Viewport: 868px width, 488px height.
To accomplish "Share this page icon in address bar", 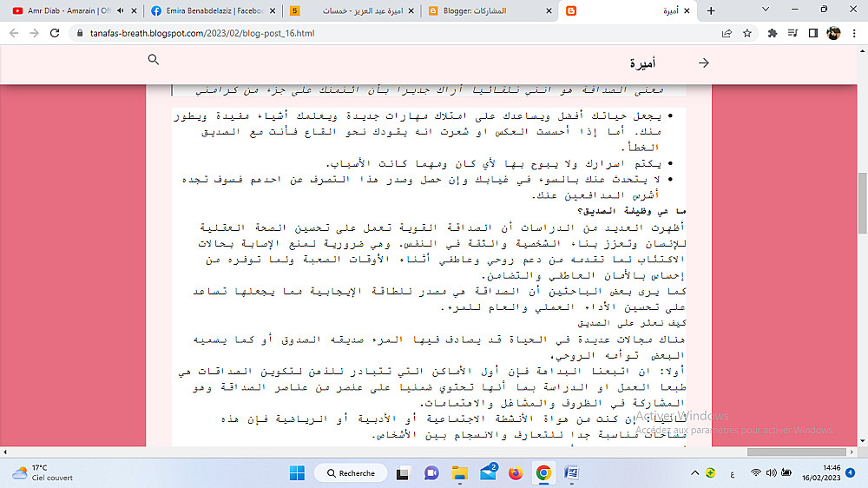I will pos(727,33).
